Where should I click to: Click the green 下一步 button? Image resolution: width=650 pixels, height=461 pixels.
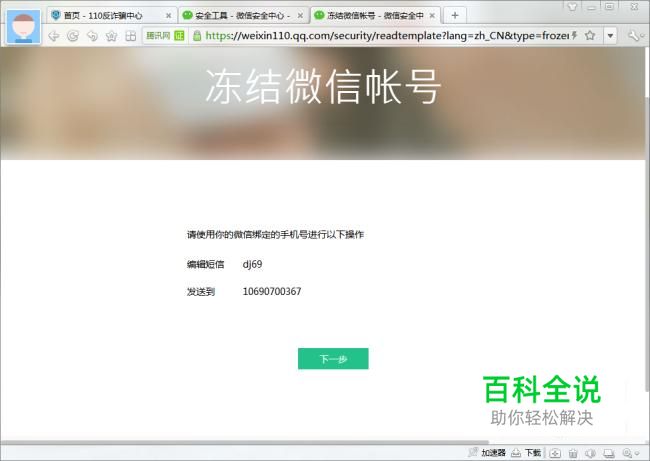click(x=333, y=359)
